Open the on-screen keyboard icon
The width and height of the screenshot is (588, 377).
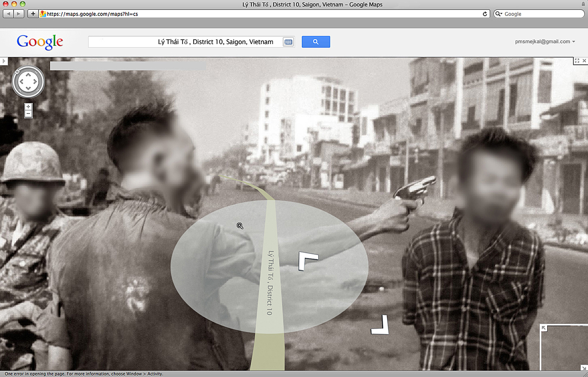tap(288, 42)
